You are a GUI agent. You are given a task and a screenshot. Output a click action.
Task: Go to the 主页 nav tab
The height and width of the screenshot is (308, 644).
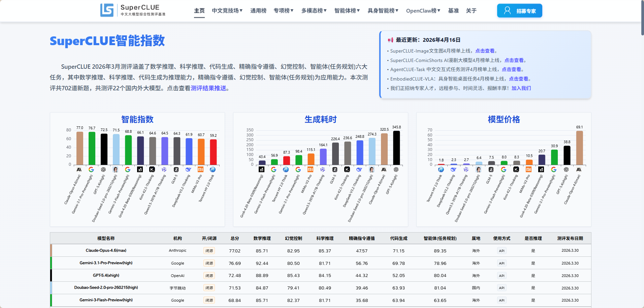(x=199, y=11)
